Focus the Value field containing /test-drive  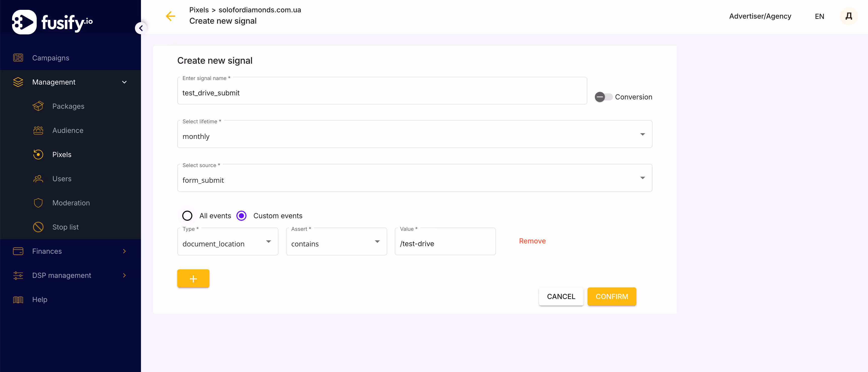(x=445, y=242)
